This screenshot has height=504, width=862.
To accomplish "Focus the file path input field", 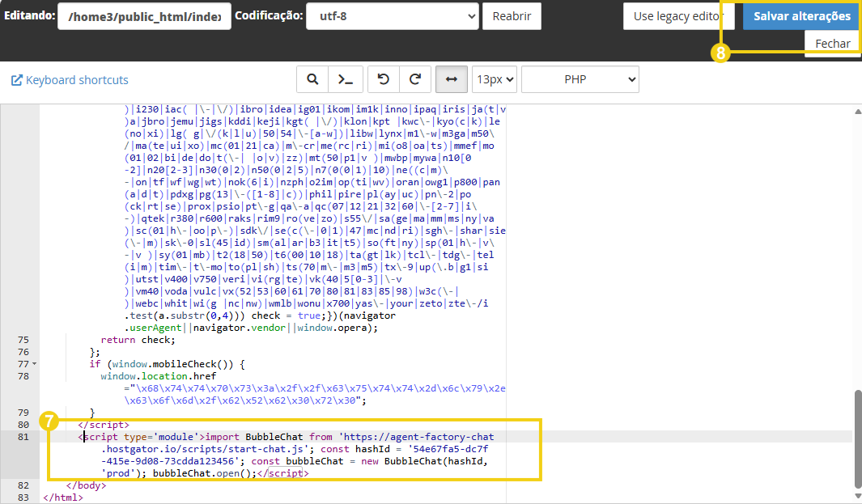I will pyautogui.click(x=144, y=16).
